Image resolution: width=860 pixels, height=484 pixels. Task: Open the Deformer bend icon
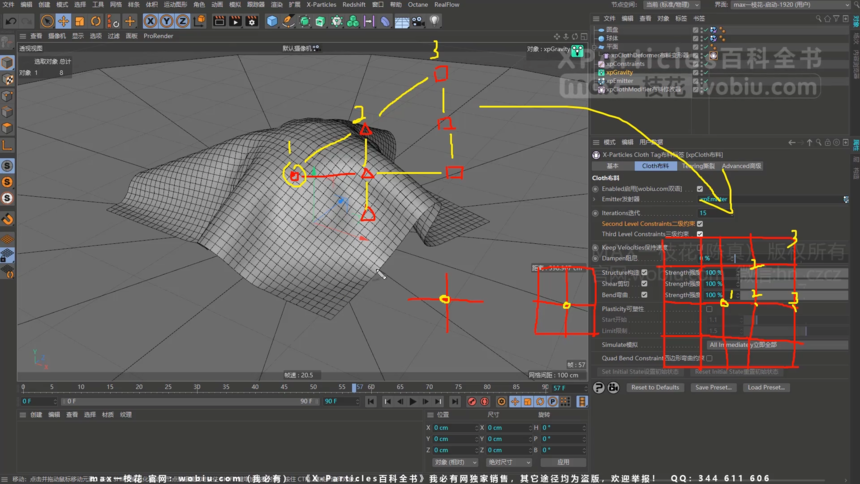point(385,21)
